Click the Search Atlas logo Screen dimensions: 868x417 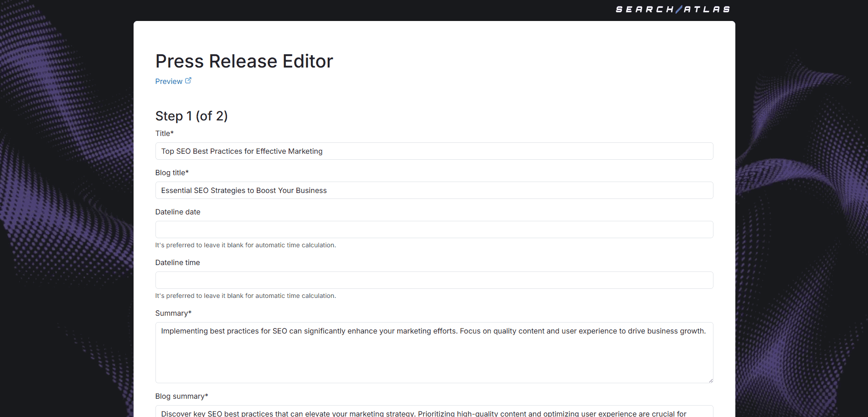pyautogui.click(x=673, y=9)
